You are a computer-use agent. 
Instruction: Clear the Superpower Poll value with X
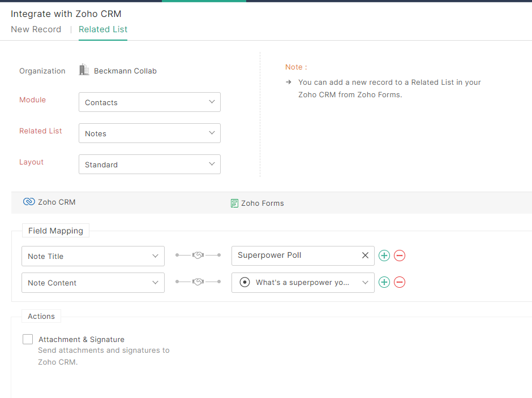(x=365, y=256)
